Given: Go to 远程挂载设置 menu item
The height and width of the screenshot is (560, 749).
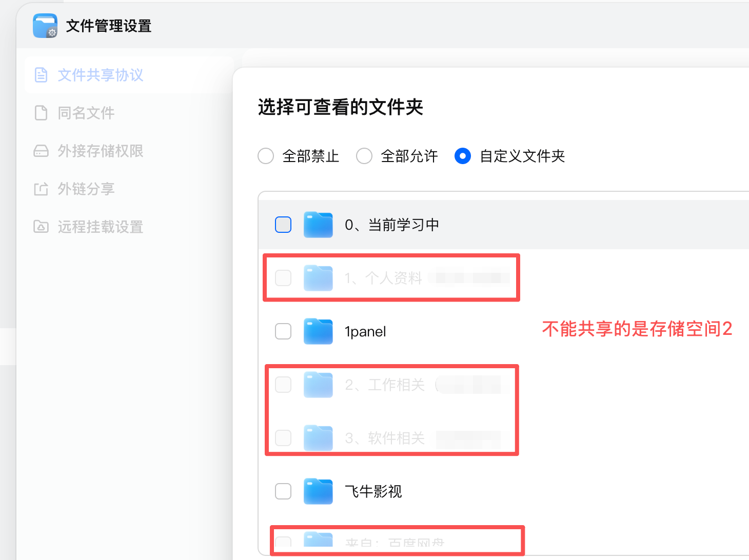Looking at the screenshot, I should (x=101, y=227).
